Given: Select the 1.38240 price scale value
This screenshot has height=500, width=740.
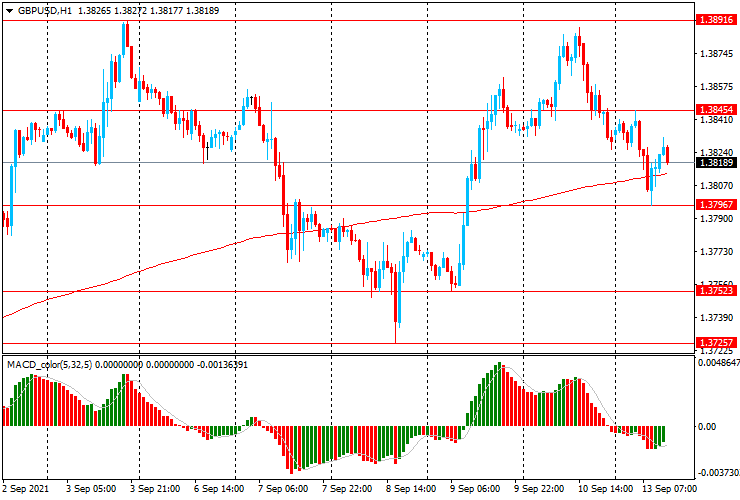Looking at the screenshot, I should tap(716, 153).
